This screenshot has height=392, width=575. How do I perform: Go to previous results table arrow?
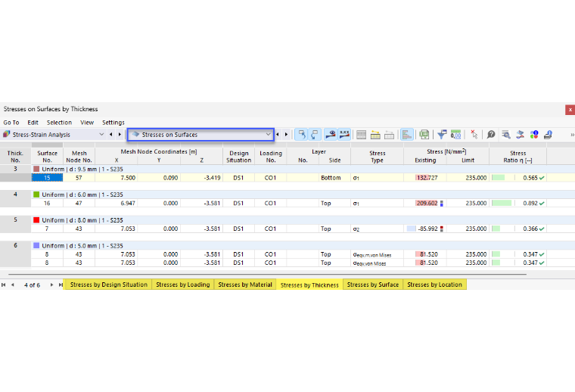278,135
